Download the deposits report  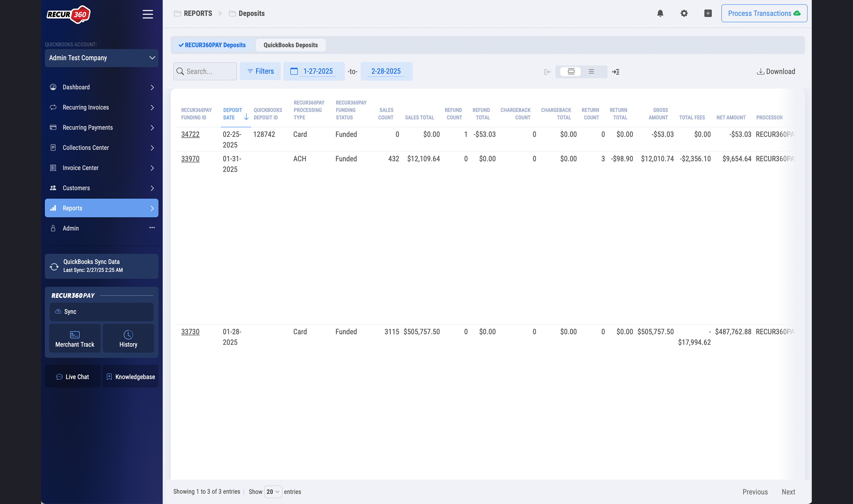click(x=776, y=71)
